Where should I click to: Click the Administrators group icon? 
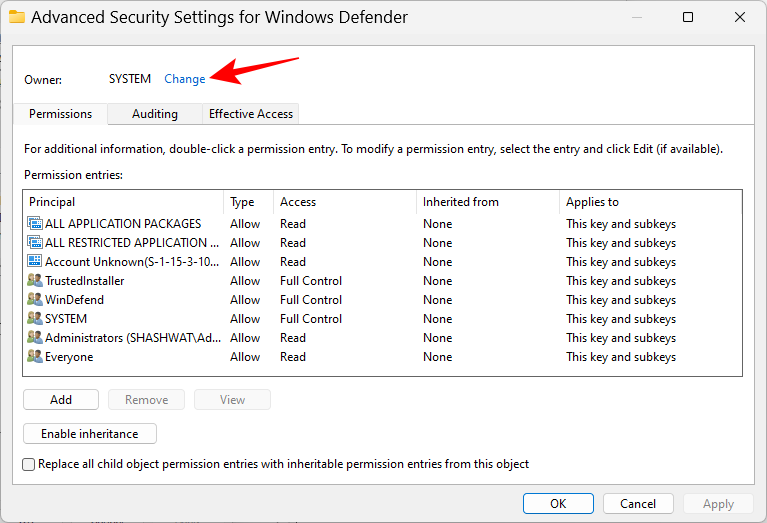35,338
